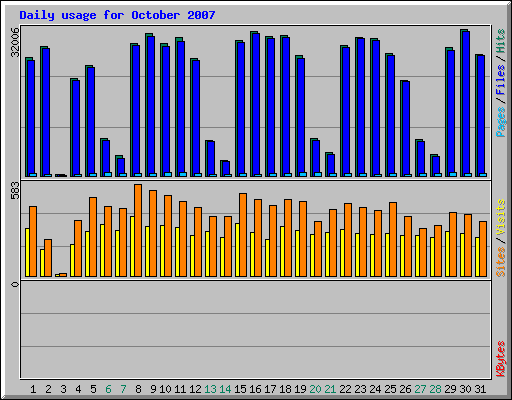The image size is (512, 400).
Task: Click the orange visits bar for day 2
Action: click(48, 258)
